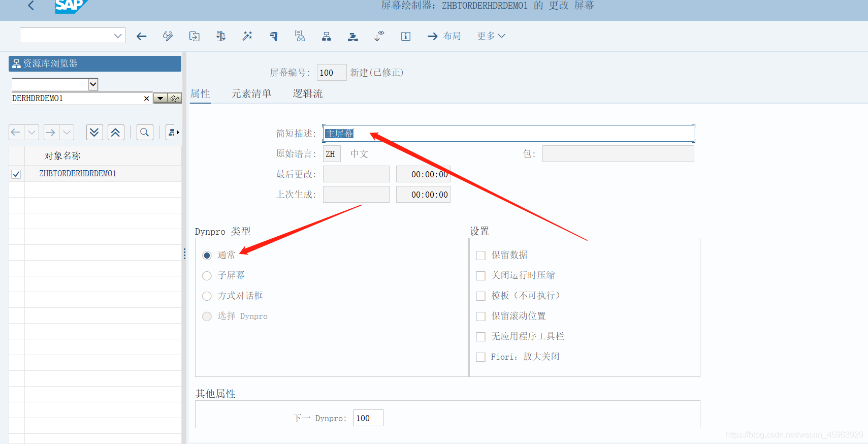
Task: Click collapse all nodes double-up icon
Action: pos(116,133)
